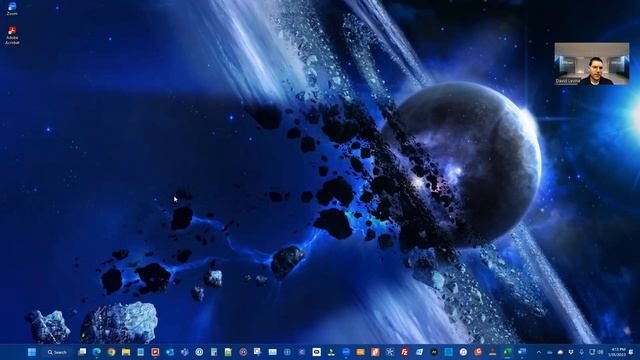Open the Adobe Acrobat desktop shortcut
The height and width of the screenshot is (360, 640).
click(12, 35)
